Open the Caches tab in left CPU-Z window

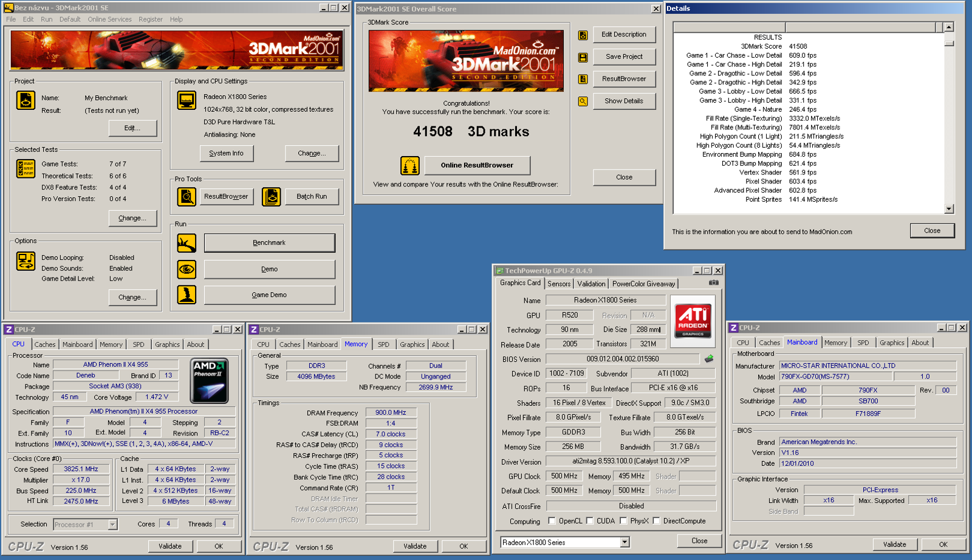pyautogui.click(x=45, y=344)
